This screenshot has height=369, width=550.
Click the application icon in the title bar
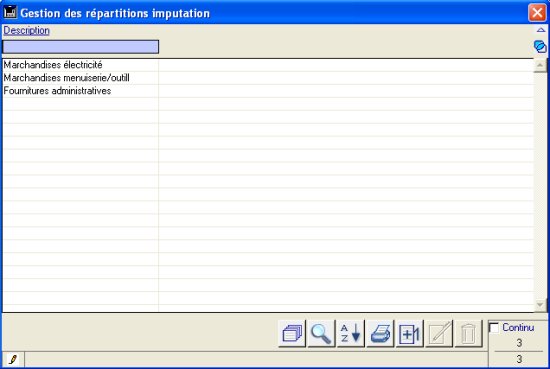10,12
